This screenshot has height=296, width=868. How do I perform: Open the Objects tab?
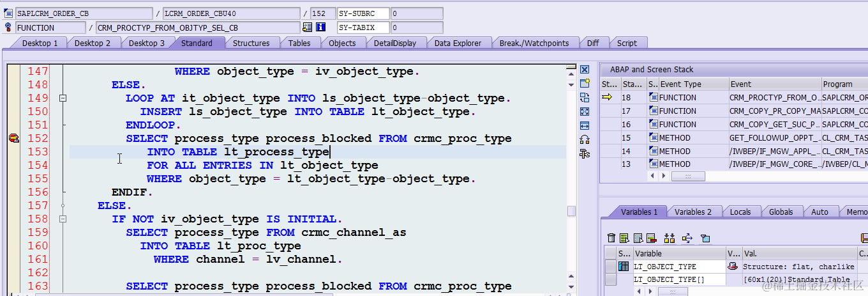342,43
